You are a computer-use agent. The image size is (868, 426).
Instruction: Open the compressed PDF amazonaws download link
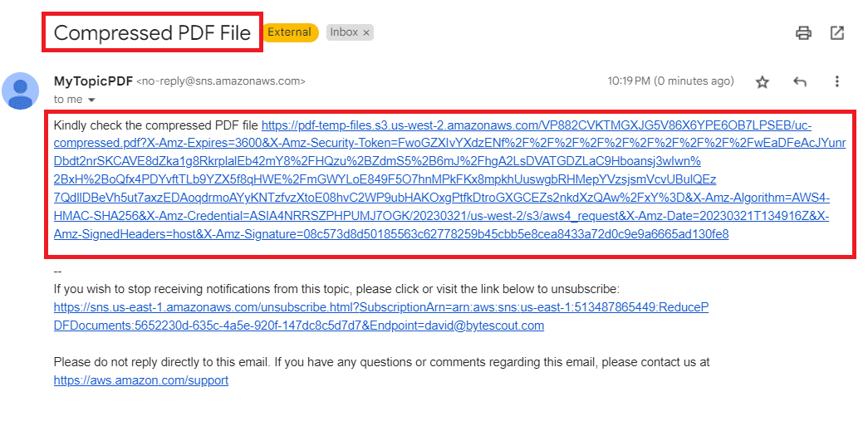coord(449,179)
